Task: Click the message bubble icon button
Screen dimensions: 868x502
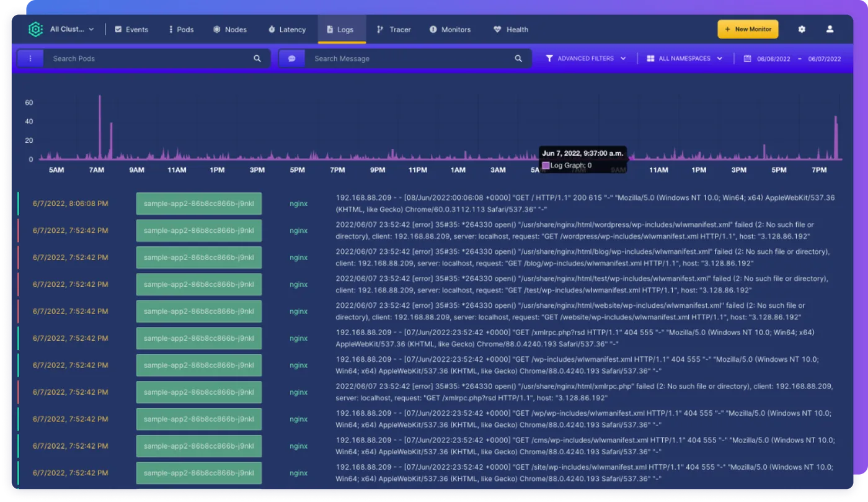Action: 291,58
